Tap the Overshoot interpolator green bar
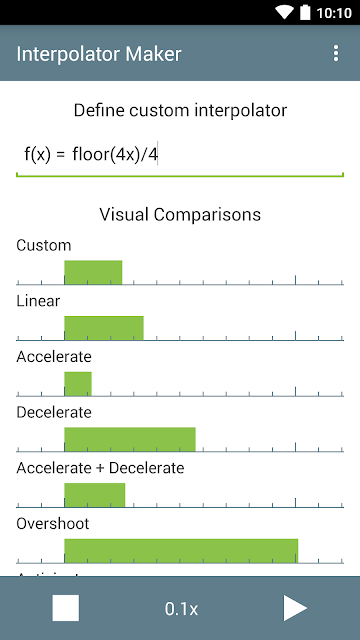The height and width of the screenshot is (640, 360). 181,551
